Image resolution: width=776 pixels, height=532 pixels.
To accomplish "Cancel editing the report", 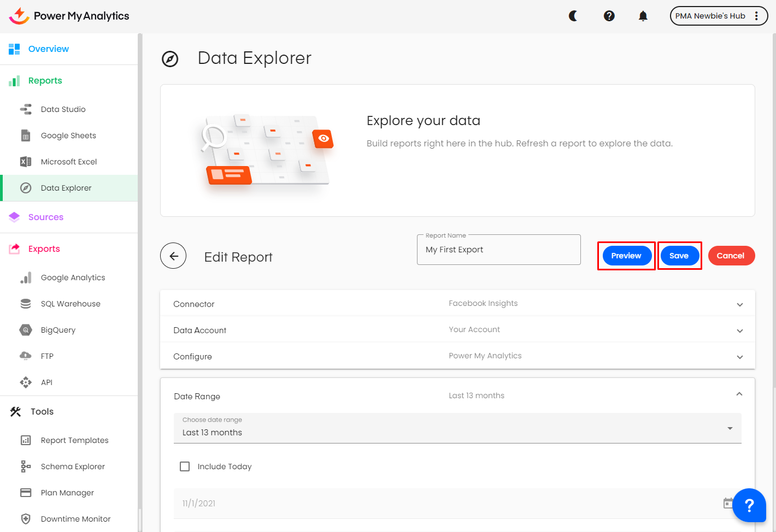I will pyautogui.click(x=731, y=256).
